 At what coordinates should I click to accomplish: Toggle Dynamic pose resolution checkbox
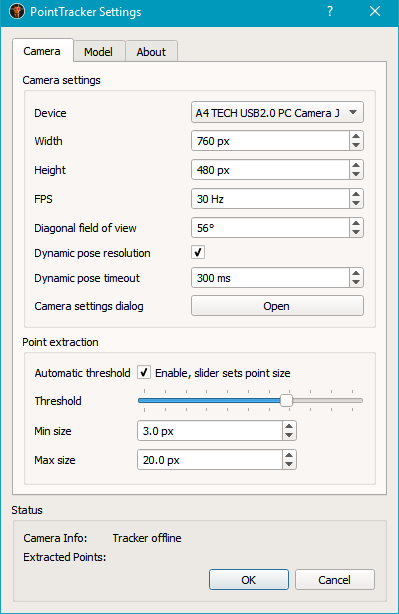pos(198,252)
